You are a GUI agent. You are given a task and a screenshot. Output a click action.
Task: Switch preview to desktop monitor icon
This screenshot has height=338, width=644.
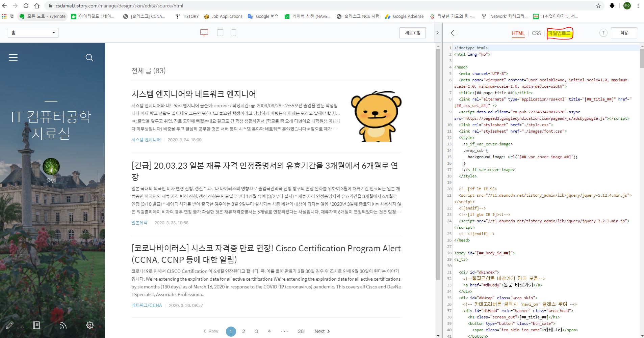204,33
